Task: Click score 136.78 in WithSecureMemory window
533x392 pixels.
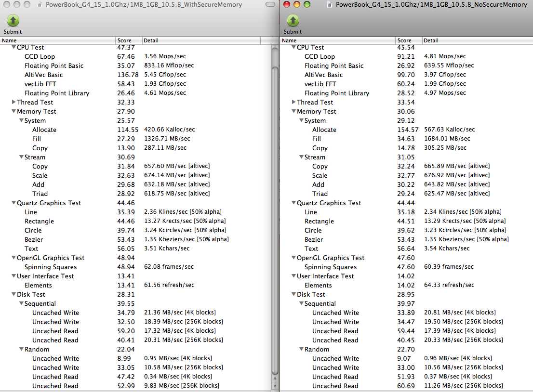Action: click(x=128, y=75)
